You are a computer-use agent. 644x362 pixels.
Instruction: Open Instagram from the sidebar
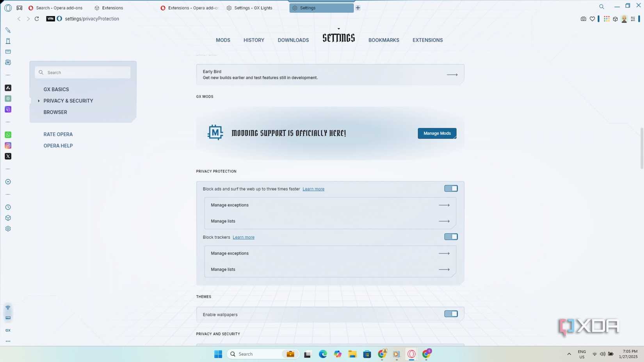pos(8,145)
